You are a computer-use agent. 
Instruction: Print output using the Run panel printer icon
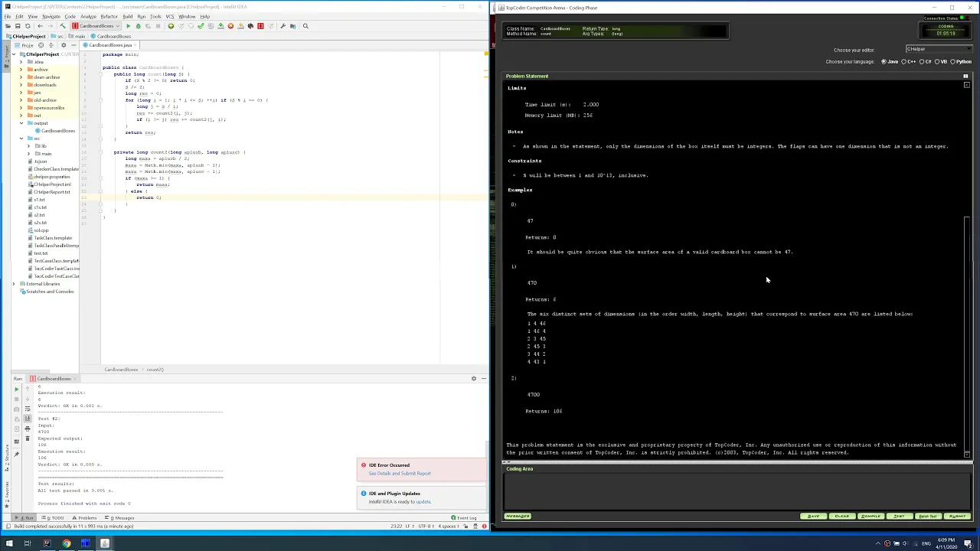(28, 429)
